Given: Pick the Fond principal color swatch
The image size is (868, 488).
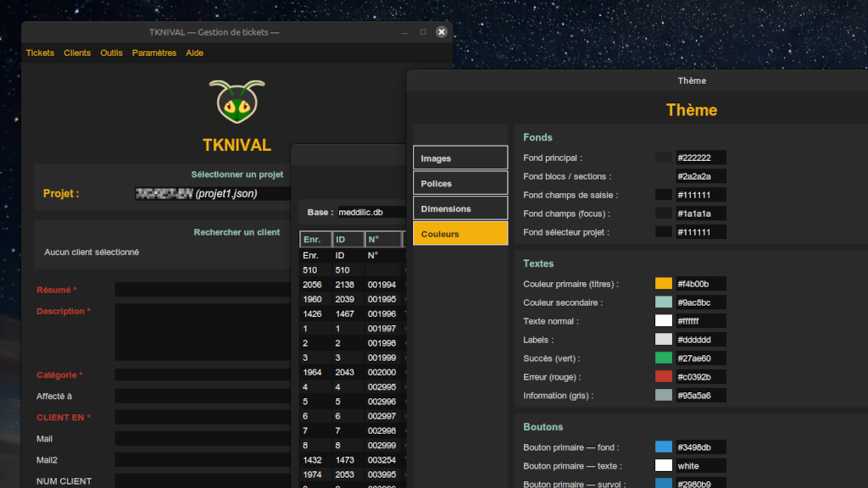Looking at the screenshot, I should [663, 157].
